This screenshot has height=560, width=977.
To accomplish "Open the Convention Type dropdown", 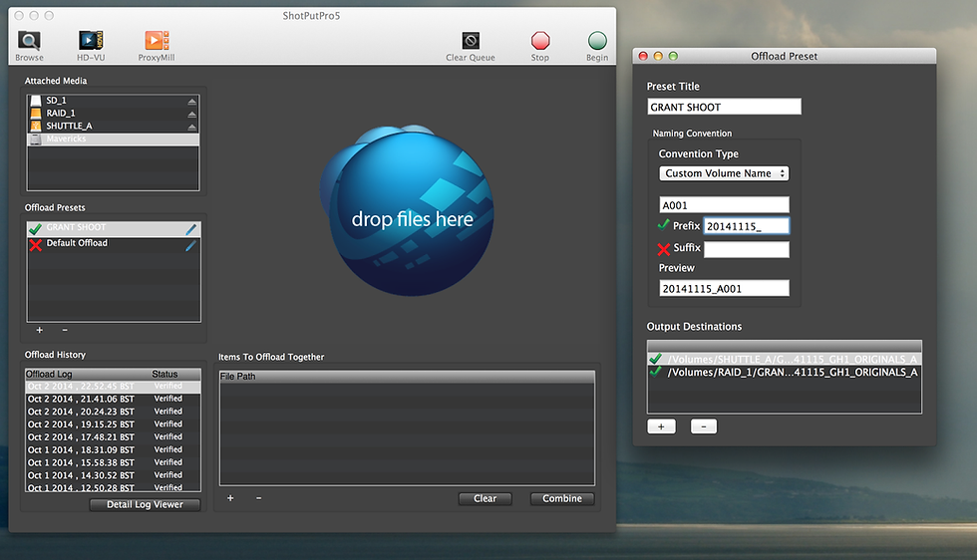I will click(x=724, y=173).
